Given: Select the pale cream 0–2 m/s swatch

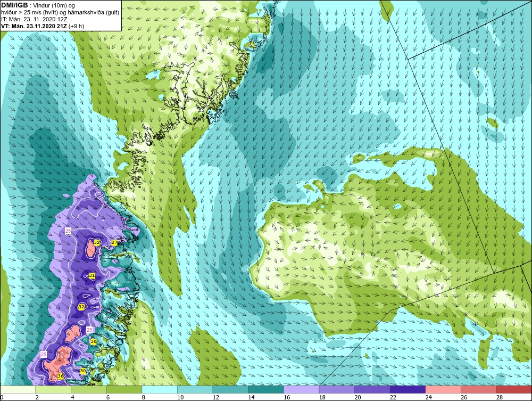Looking at the screenshot, I should [x=18, y=389].
